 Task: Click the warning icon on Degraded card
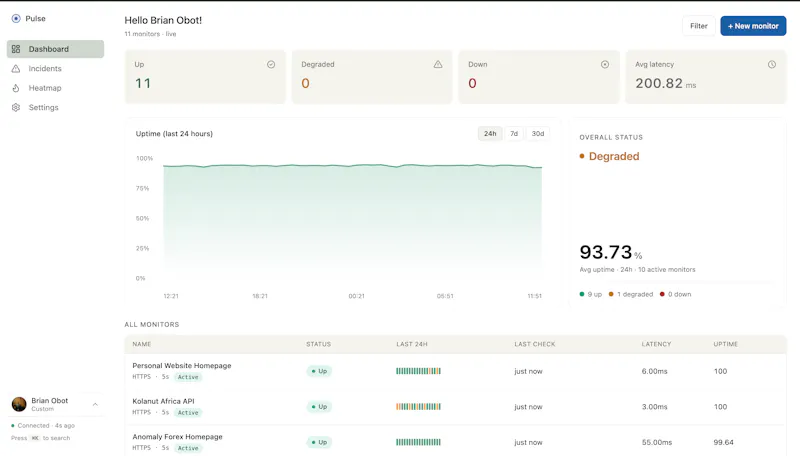(x=438, y=64)
